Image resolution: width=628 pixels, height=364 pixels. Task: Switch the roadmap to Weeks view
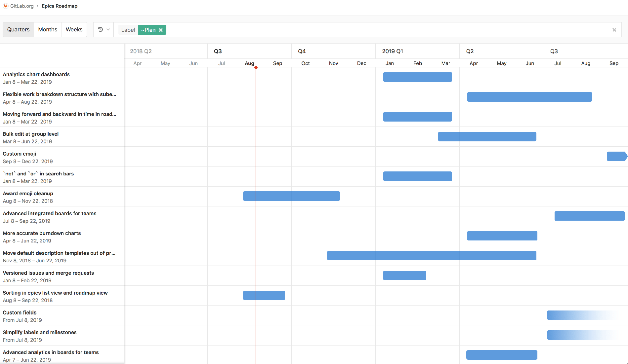(x=74, y=29)
